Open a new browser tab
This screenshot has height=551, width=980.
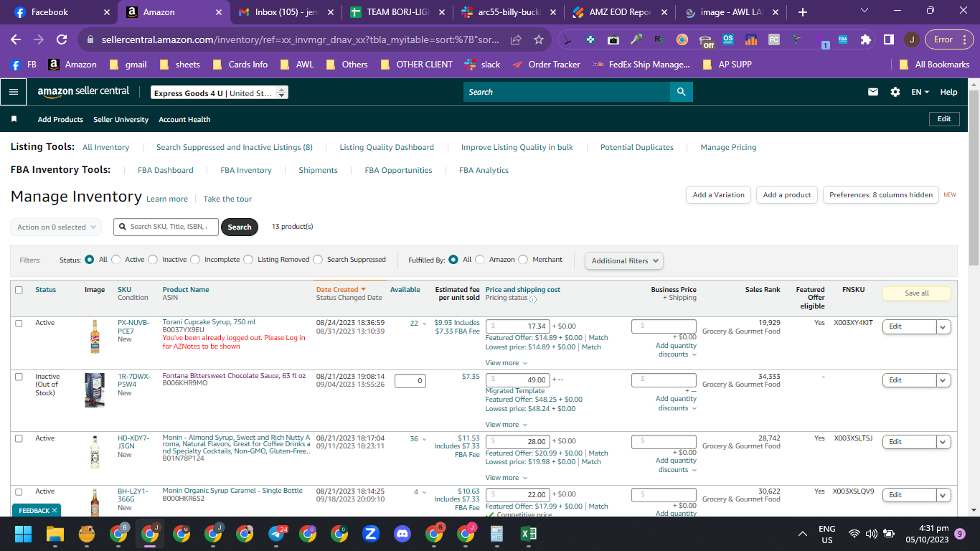pos(803,12)
